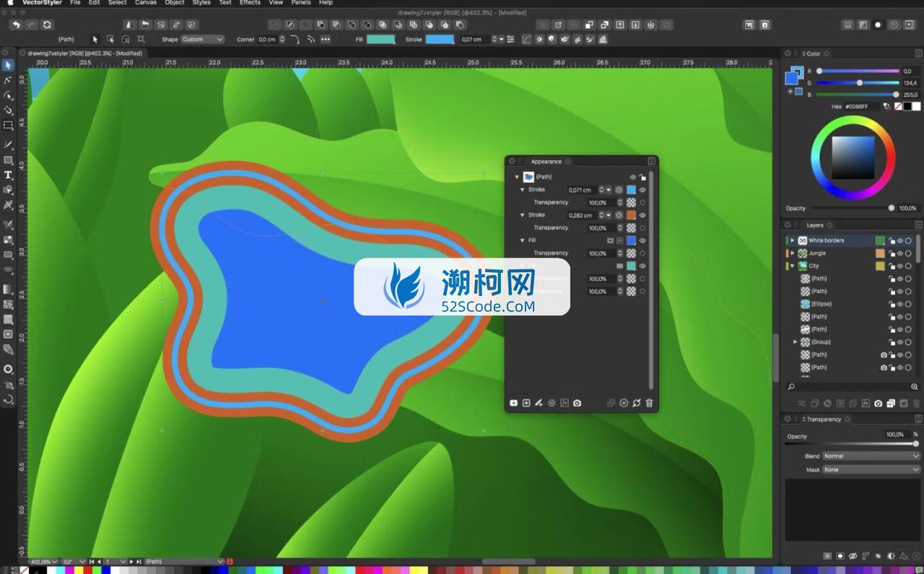Click the flip horizontal icon in top toolbar

130,25
